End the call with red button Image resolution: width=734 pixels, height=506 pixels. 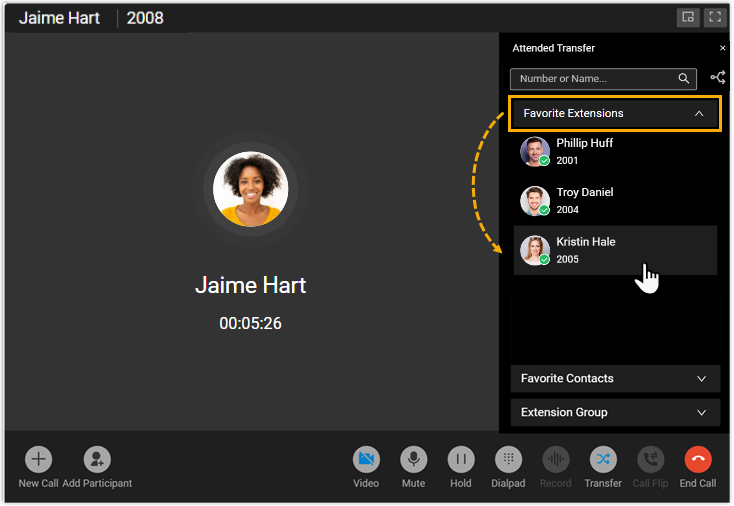[698, 459]
